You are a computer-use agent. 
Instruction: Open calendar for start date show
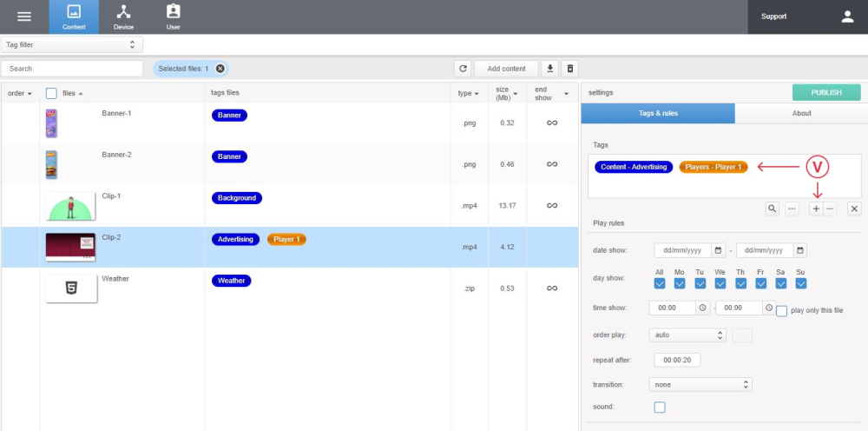[718, 250]
